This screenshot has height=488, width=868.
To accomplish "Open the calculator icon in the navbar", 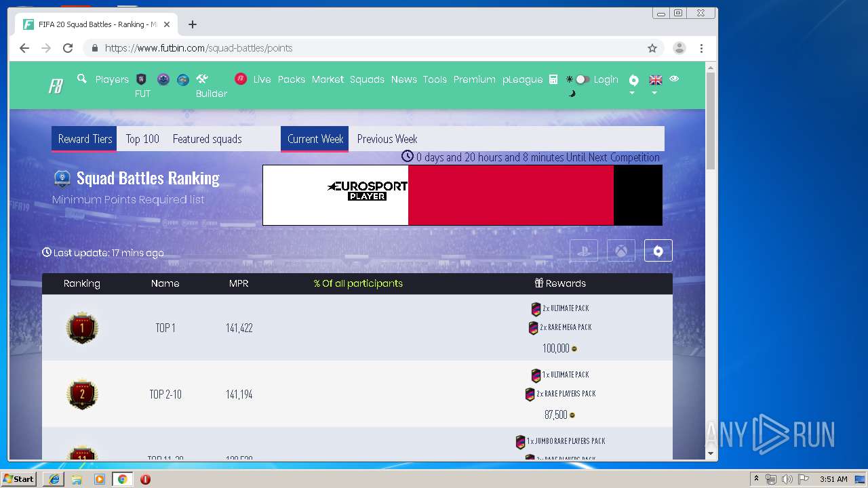I will [x=553, y=79].
